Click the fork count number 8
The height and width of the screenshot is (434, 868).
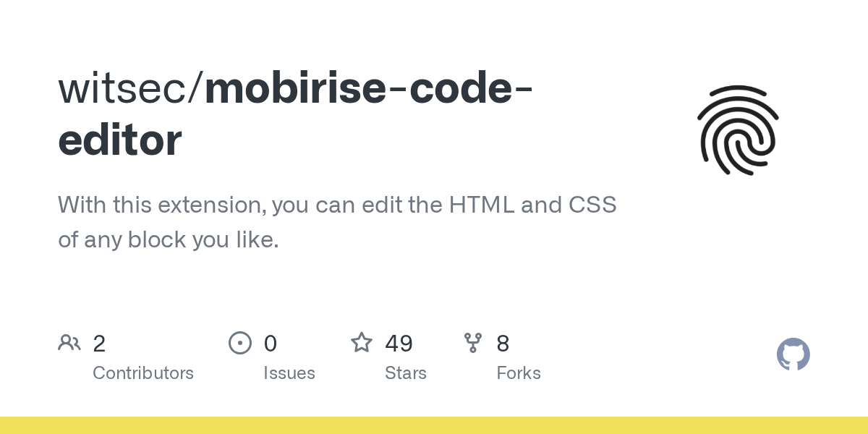[503, 343]
